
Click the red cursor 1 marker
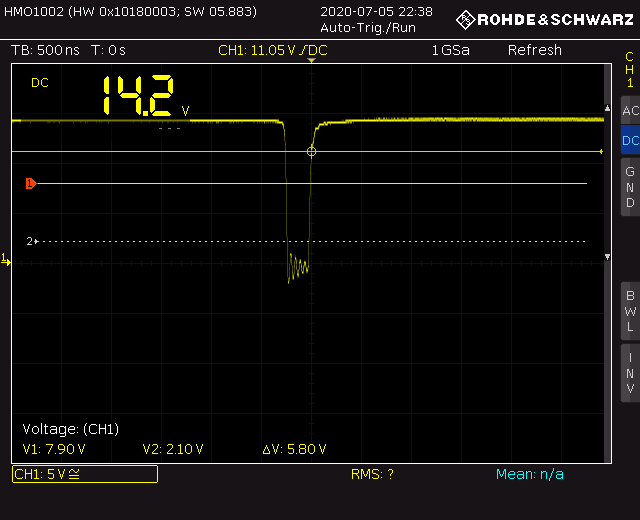point(30,183)
